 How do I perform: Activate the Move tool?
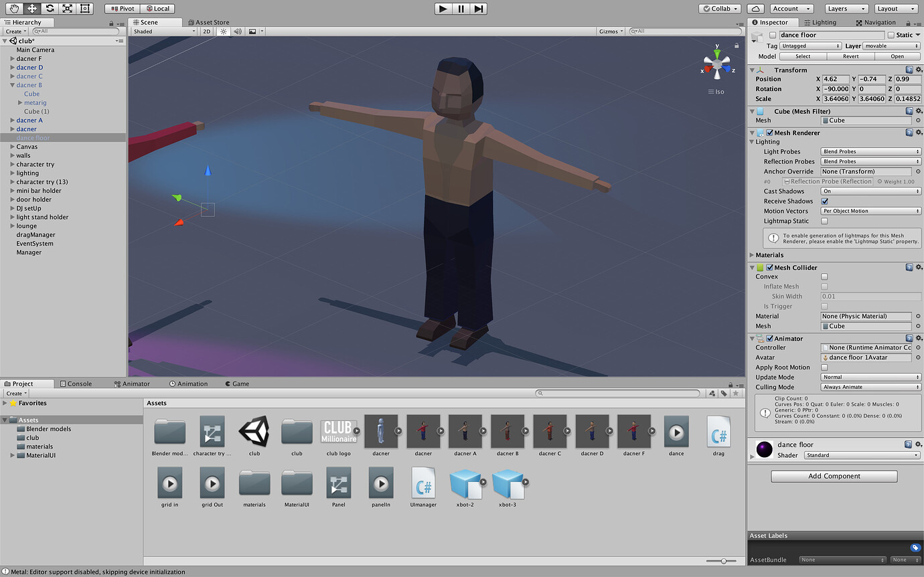tap(31, 8)
